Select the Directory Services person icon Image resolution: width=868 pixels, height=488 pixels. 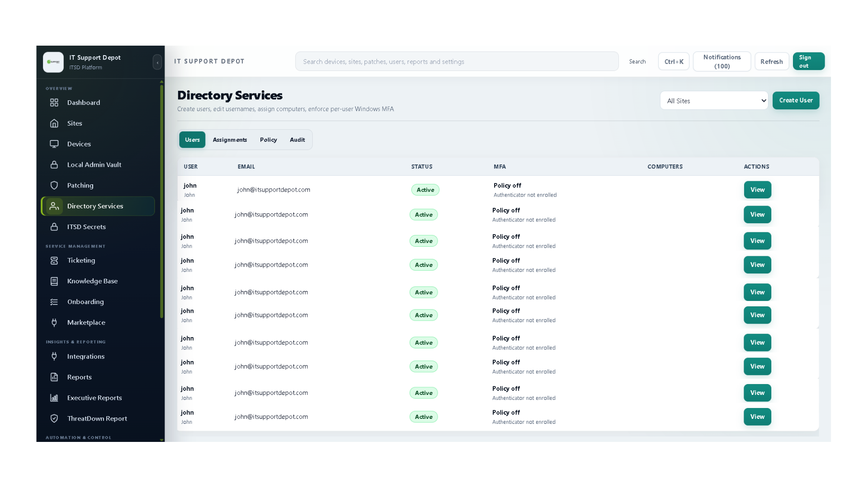point(54,206)
